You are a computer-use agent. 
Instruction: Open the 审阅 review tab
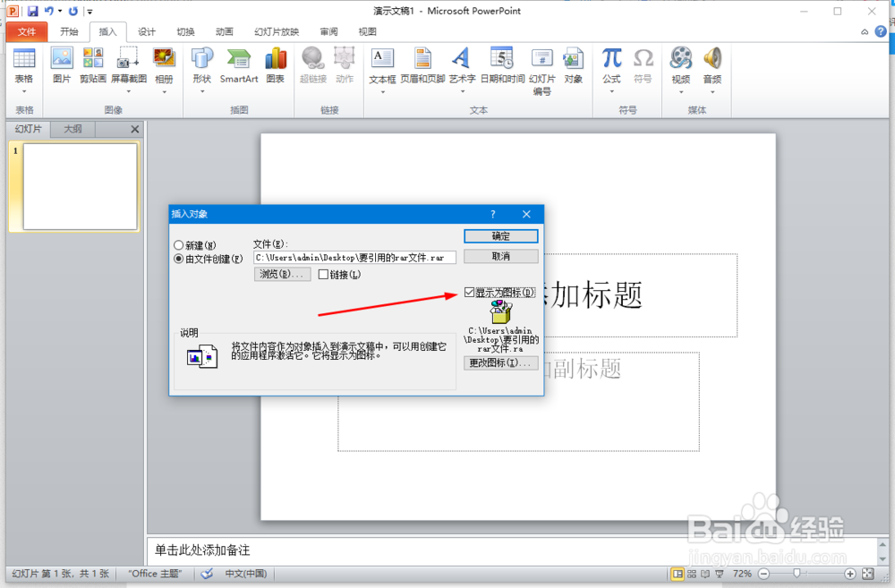point(328,32)
